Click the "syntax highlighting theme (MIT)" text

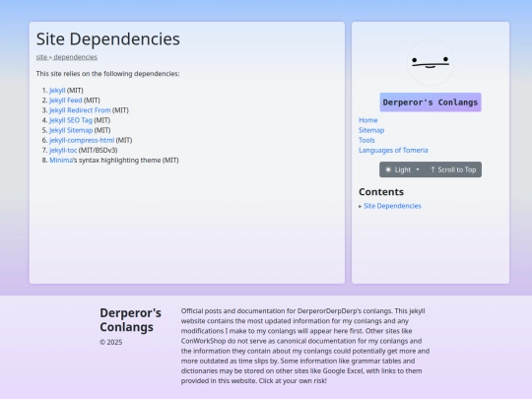129,161
